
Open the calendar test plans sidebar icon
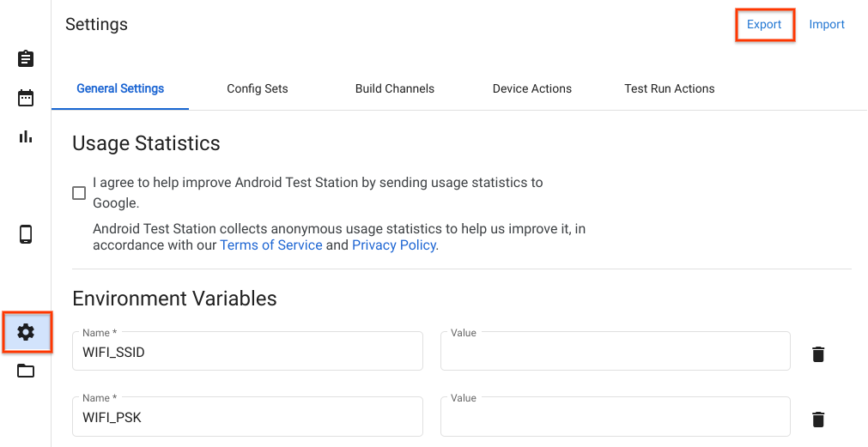26,97
